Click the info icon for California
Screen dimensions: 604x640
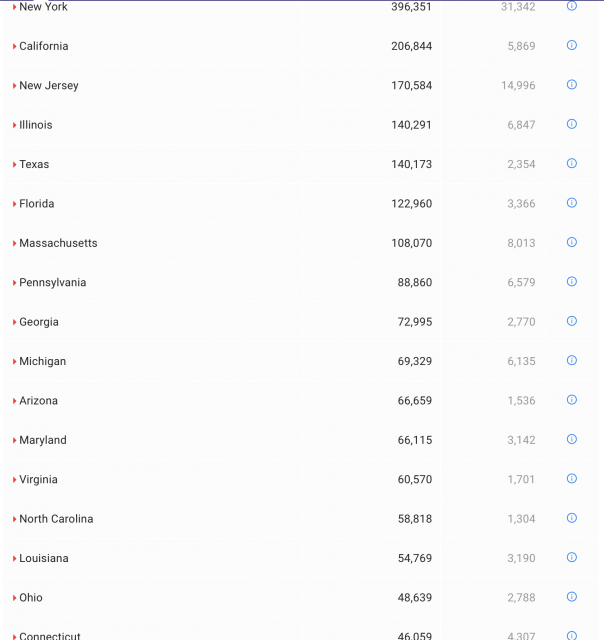(572, 45)
